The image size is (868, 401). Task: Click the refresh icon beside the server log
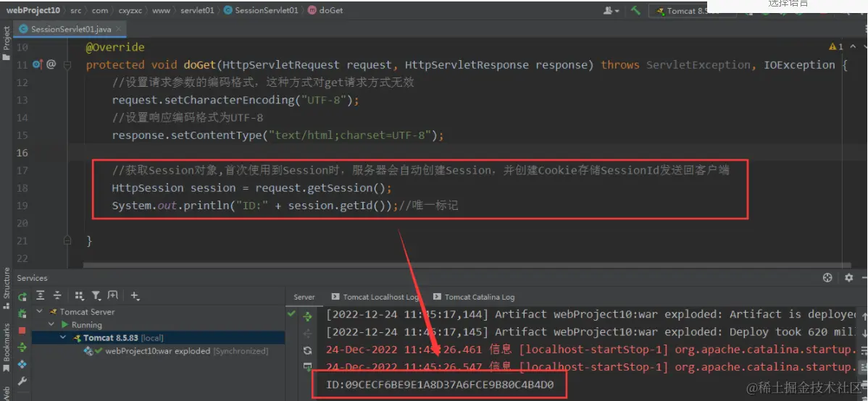[307, 350]
